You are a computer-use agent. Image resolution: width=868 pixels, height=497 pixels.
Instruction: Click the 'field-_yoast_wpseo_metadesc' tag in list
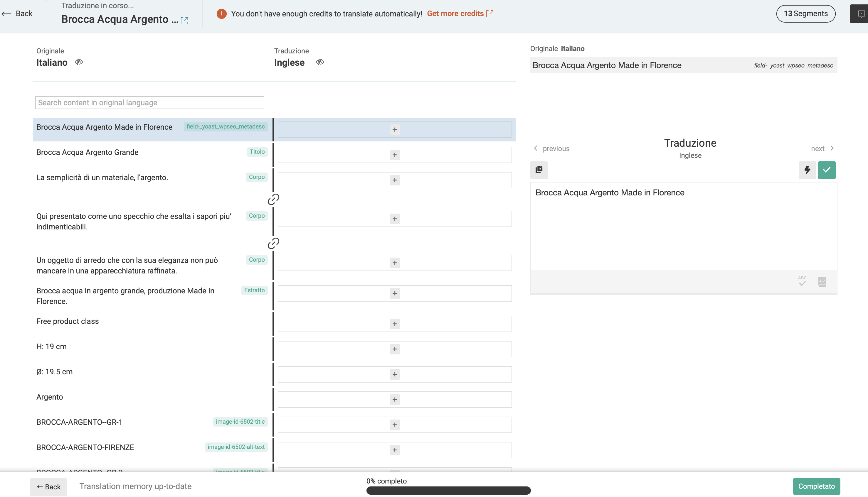pyautogui.click(x=226, y=127)
